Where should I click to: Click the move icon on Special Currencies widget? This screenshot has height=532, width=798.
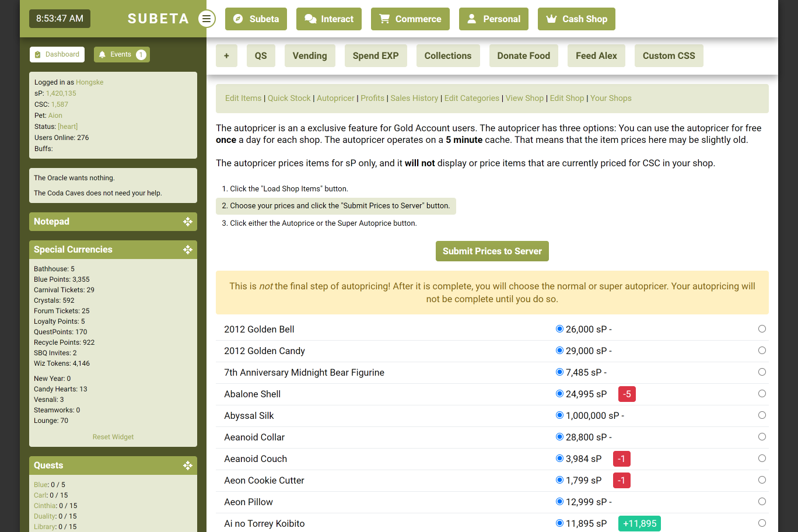point(187,250)
